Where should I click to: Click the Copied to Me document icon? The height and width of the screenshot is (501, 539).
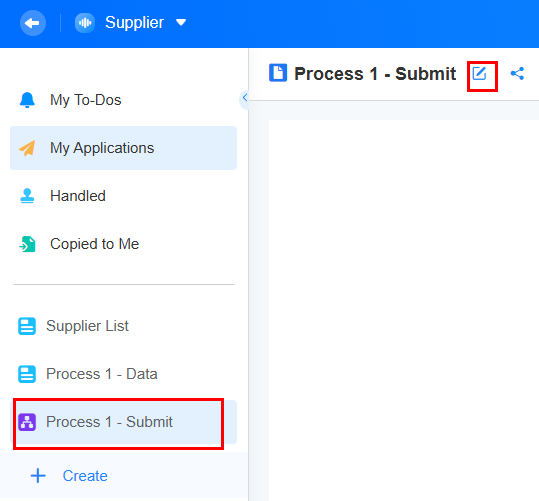click(27, 244)
